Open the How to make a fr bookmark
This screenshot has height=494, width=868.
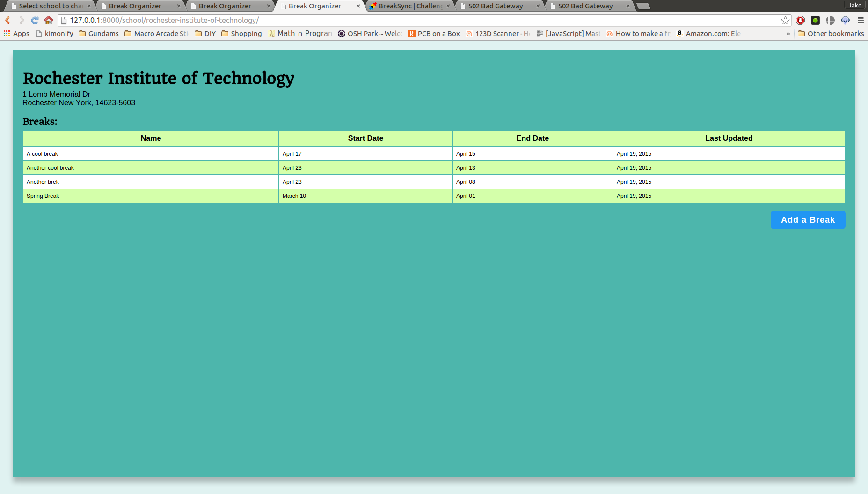pos(638,34)
